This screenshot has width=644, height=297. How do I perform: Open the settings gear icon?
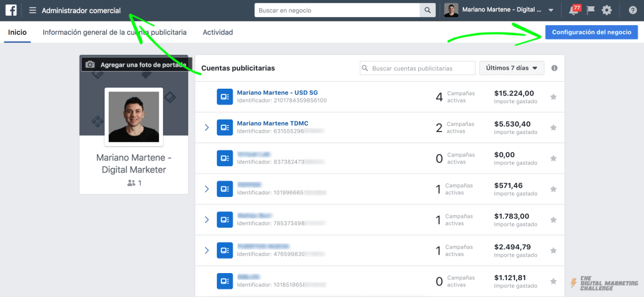tap(607, 10)
